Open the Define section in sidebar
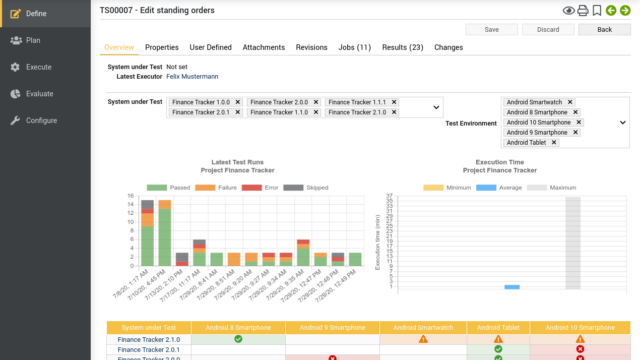 pyautogui.click(x=45, y=13)
